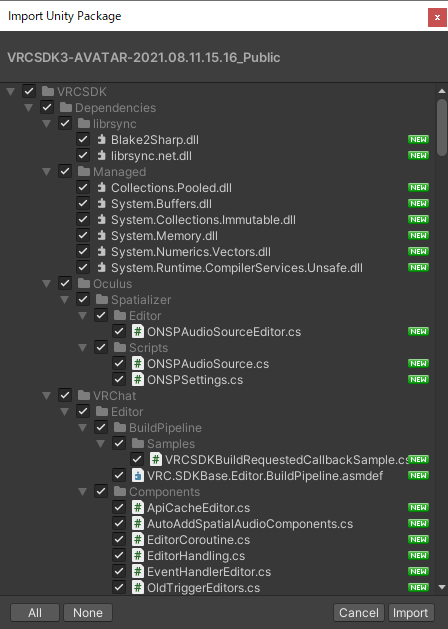Click the vertical scrollbar thumb
The image size is (448, 629).
click(442, 127)
